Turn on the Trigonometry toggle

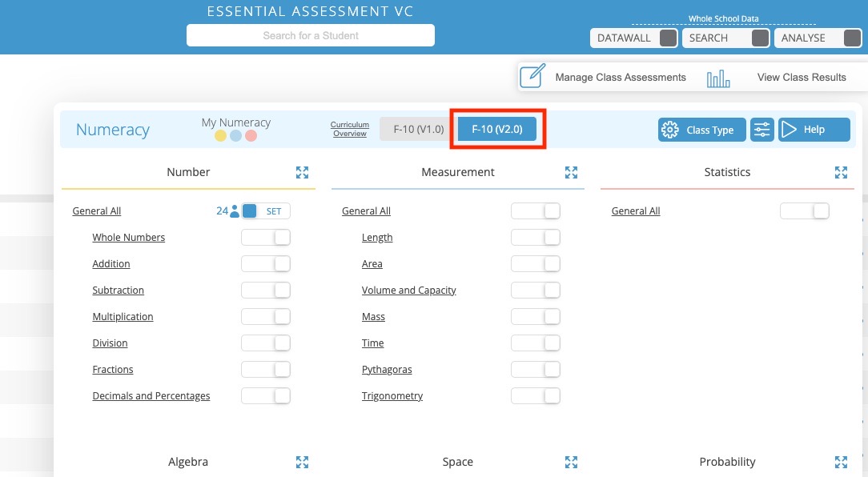[x=535, y=395]
